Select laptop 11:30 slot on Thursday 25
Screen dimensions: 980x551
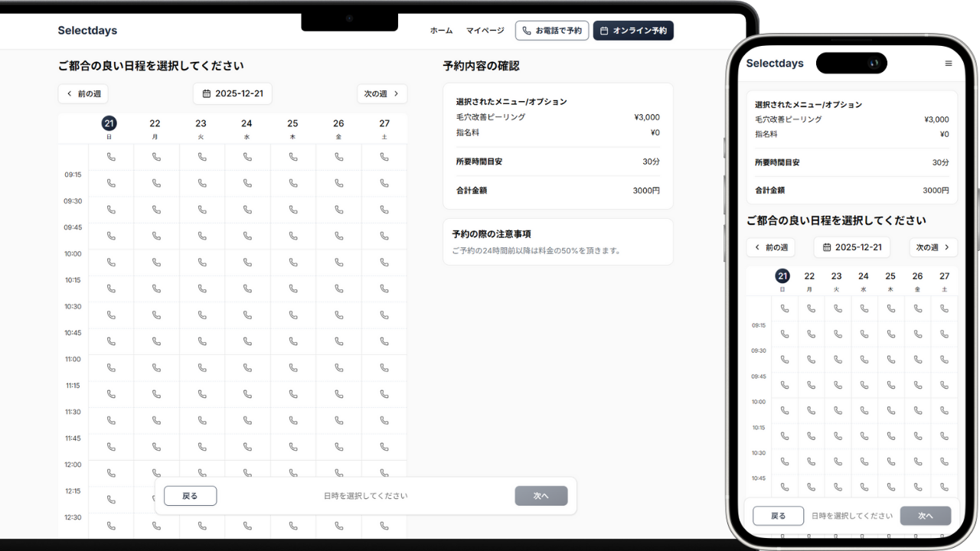click(x=293, y=420)
